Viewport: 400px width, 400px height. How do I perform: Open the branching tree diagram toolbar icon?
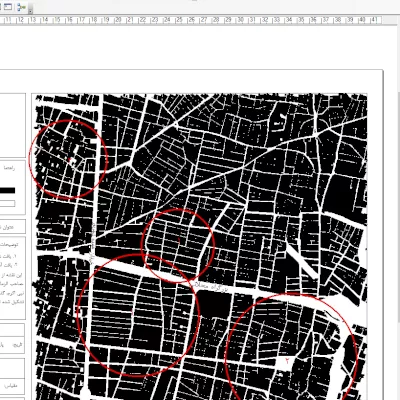(22, 6)
